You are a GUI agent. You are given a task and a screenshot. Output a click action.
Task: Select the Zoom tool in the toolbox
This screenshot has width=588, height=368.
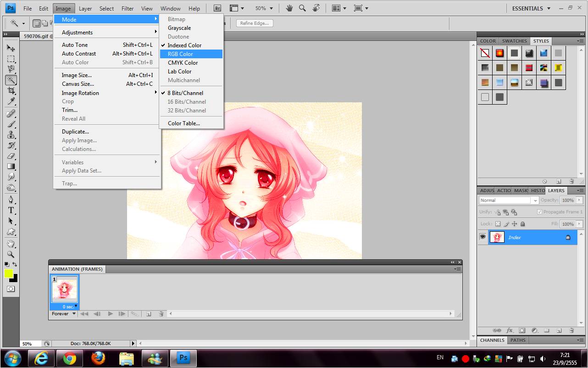click(x=11, y=254)
